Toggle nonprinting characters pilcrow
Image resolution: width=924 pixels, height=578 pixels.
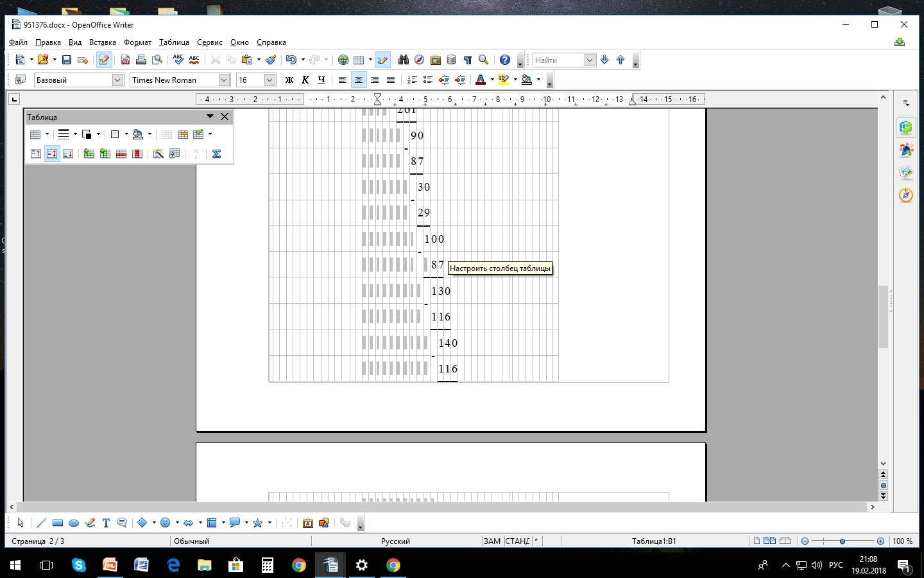click(x=468, y=60)
